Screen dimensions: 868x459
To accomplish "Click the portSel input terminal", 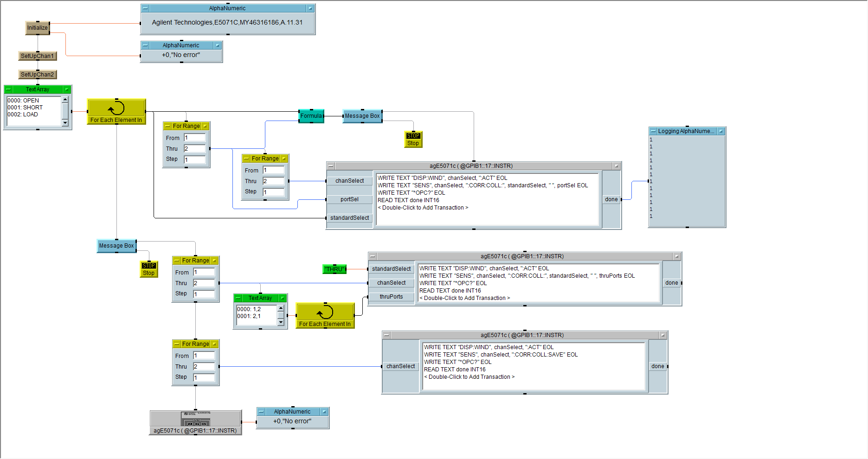I will [349, 199].
